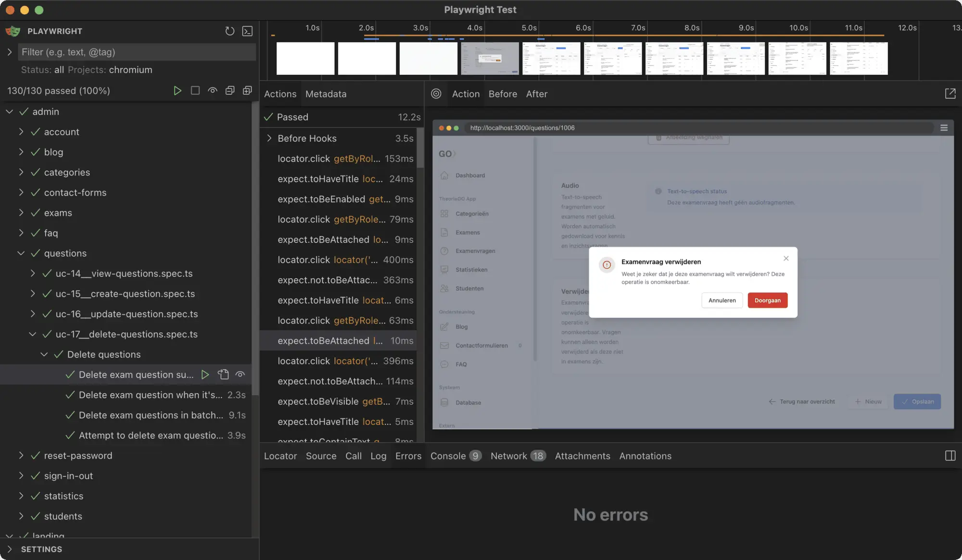Click the collapse all tests icon

[230, 90]
